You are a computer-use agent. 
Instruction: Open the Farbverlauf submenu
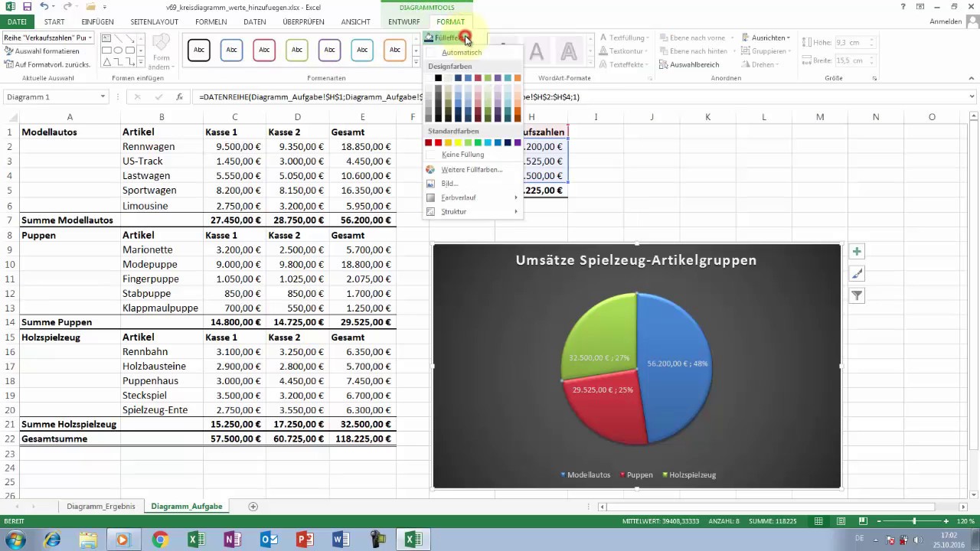pos(472,197)
